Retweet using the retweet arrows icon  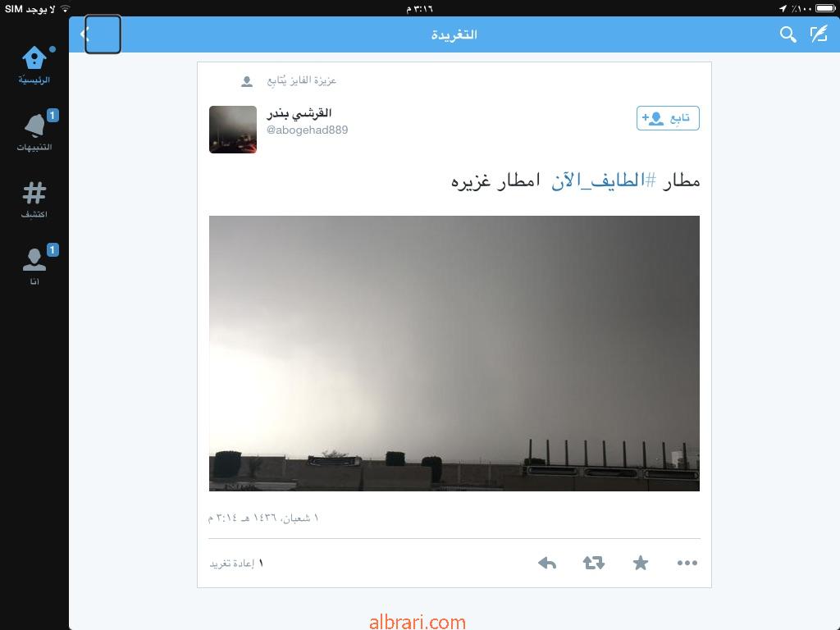pyautogui.click(x=594, y=563)
